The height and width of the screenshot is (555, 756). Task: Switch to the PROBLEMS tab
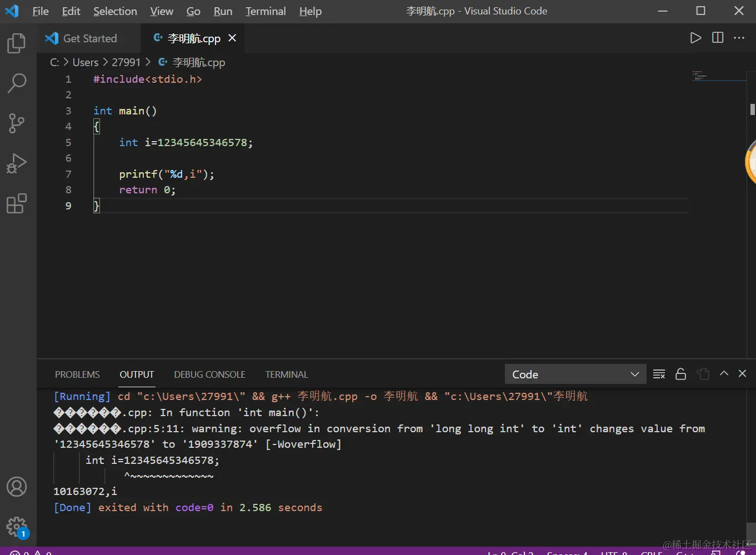pos(77,374)
